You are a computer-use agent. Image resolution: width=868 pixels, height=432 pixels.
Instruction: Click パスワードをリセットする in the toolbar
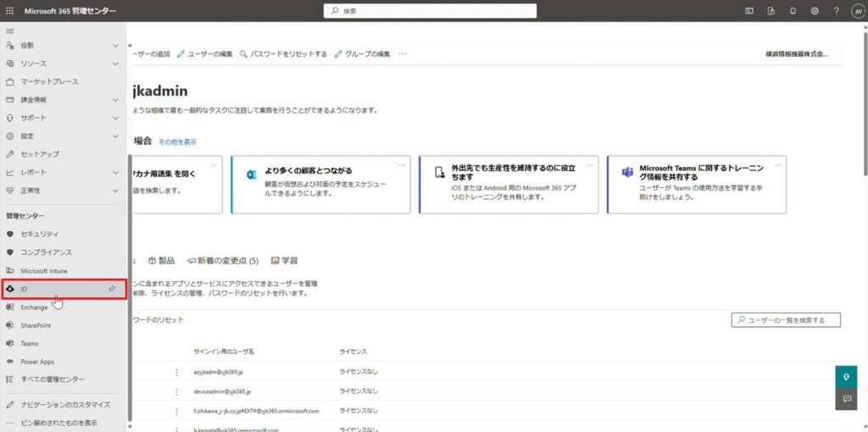(283, 54)
